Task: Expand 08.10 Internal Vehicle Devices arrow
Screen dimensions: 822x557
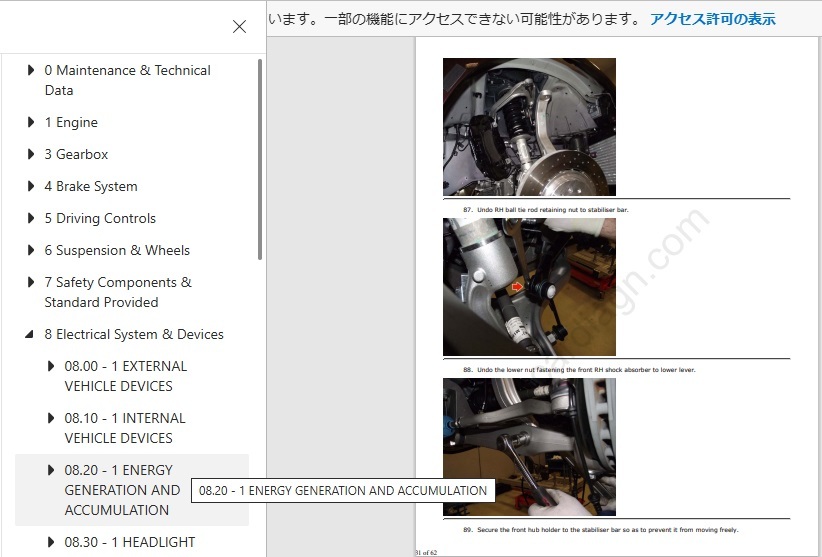Action: (x=51, y=418)
